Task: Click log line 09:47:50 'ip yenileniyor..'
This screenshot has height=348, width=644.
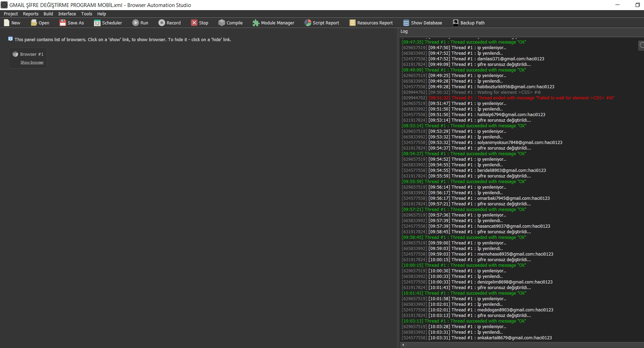Action: (x=454, y=48)
